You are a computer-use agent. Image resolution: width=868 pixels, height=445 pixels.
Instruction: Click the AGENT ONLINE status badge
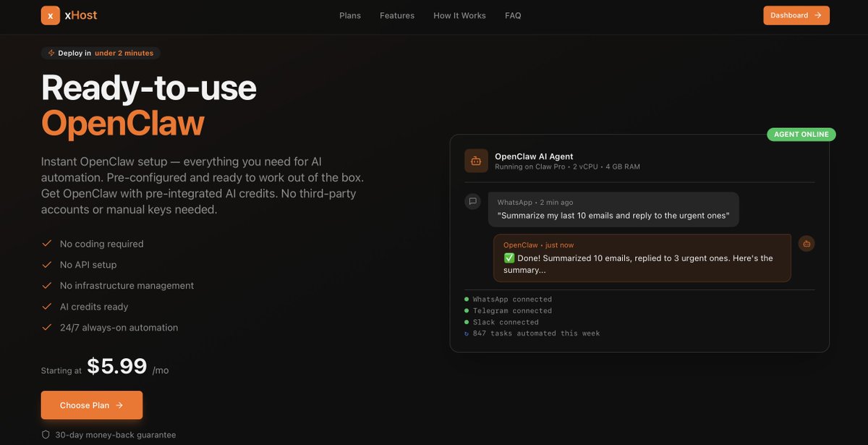pyautogui.click(x=801, y=135)
